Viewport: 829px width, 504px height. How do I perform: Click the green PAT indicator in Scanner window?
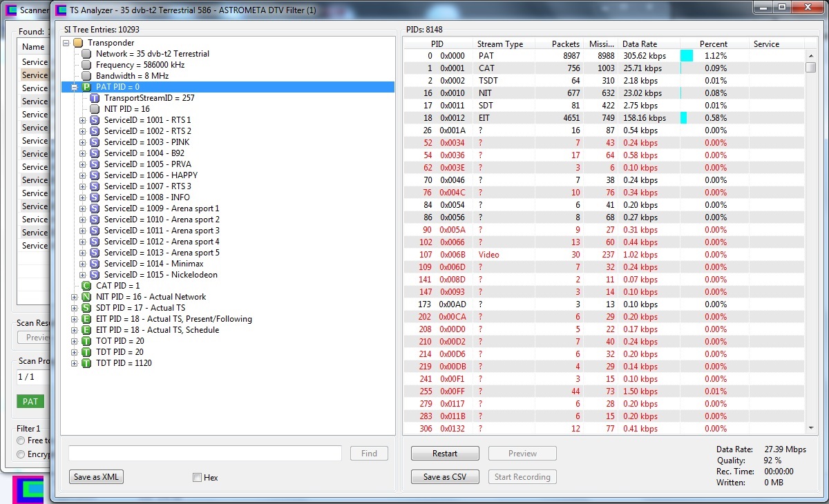coord(30,401)
